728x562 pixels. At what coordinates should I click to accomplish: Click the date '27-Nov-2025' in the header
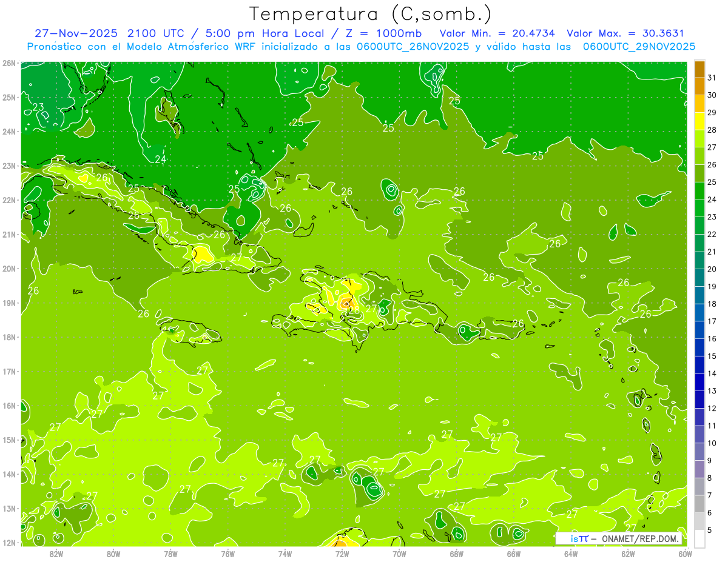coord(76,33)
